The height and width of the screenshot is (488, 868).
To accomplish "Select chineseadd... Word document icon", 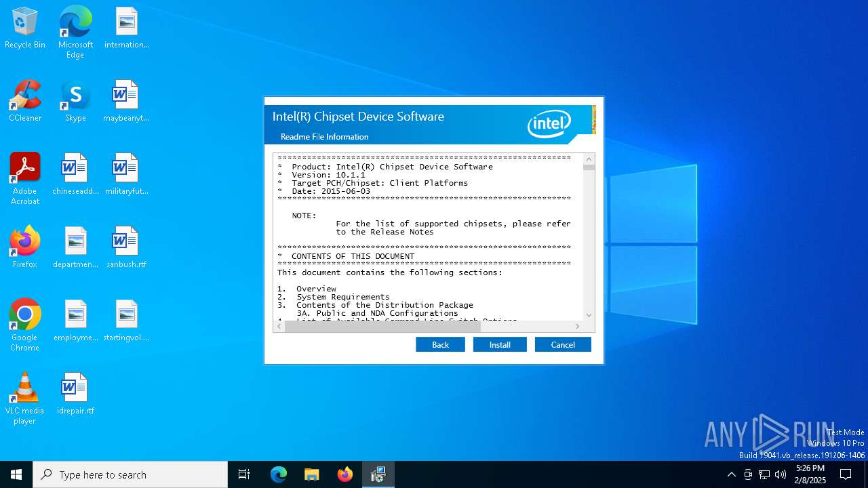I will pos(75,175).
